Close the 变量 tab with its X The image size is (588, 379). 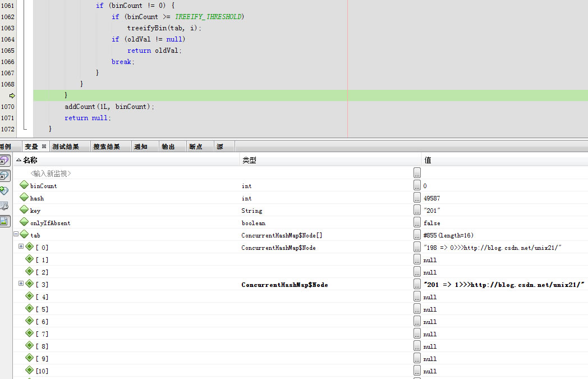click(x=44, y=147)
